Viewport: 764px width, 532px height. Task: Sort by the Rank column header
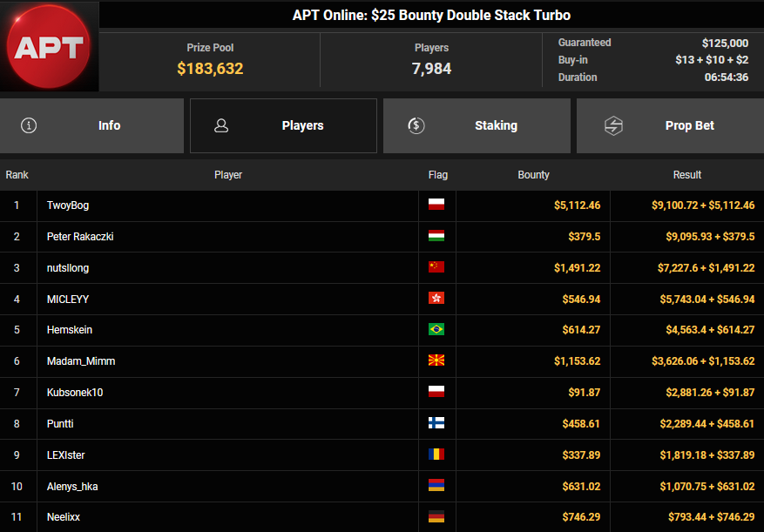point(17,175)
